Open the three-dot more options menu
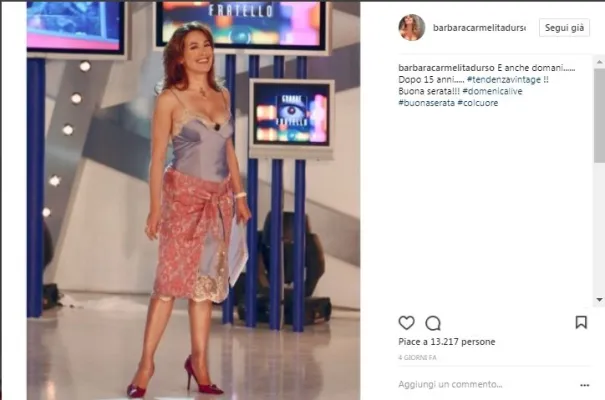Image resolution: width=605 pixels, height=400 pixels. pyautogui.click(x=585, y=385)
